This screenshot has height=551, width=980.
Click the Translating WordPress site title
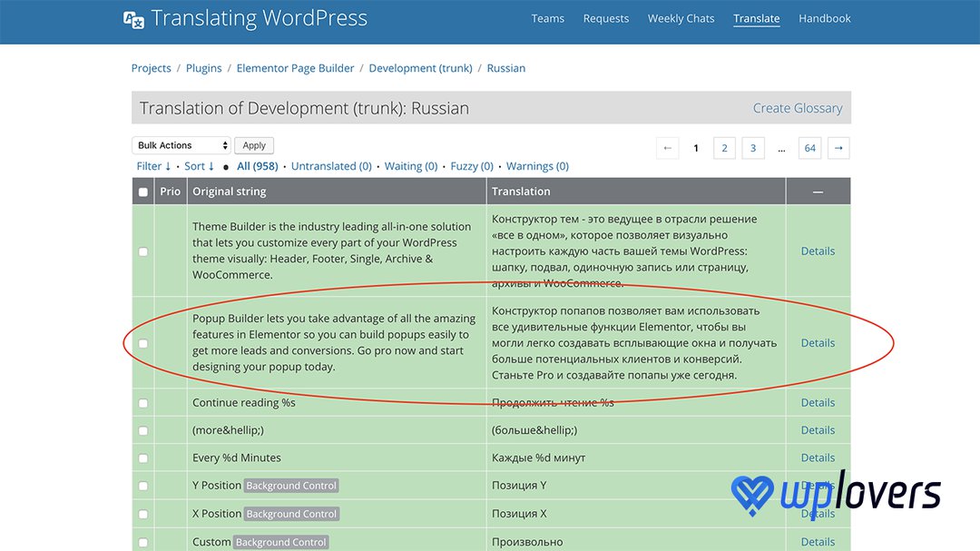click(x=259, y=18)
